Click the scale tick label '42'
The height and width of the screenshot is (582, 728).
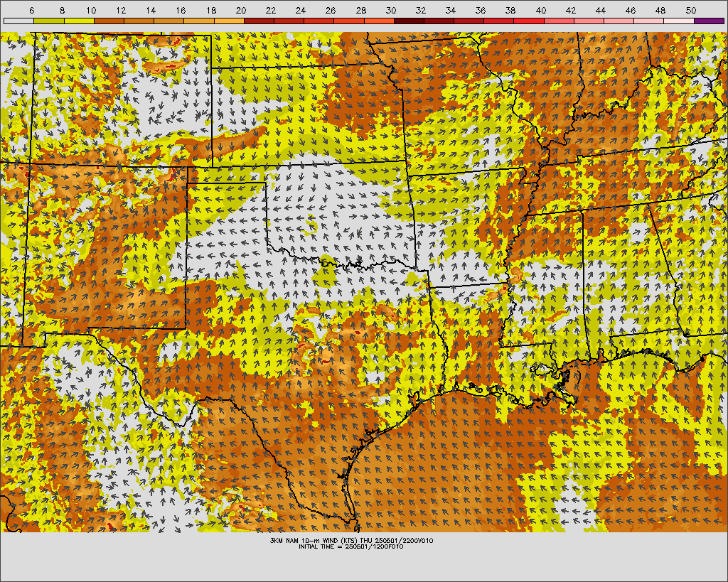tap(571, 10)
